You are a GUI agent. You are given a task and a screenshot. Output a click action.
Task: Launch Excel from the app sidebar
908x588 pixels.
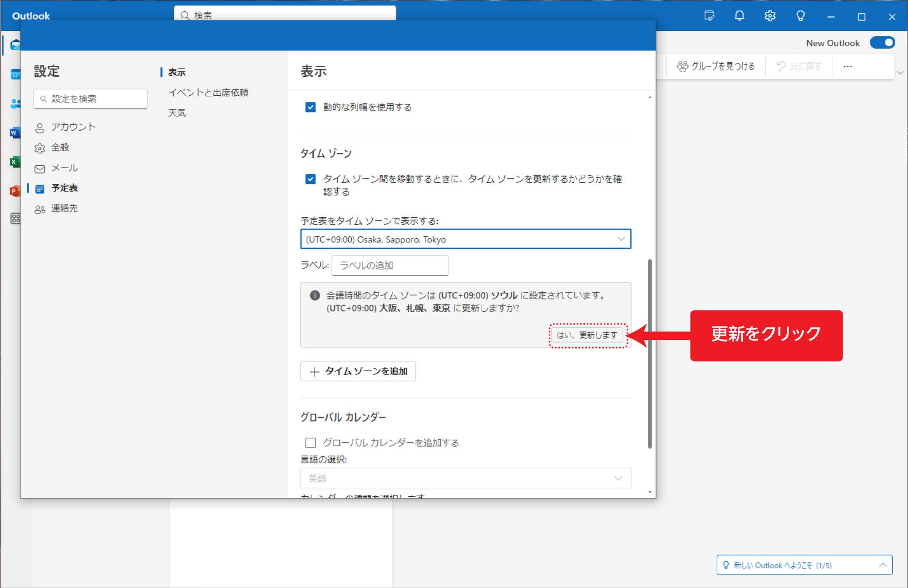tap(16, 162)
